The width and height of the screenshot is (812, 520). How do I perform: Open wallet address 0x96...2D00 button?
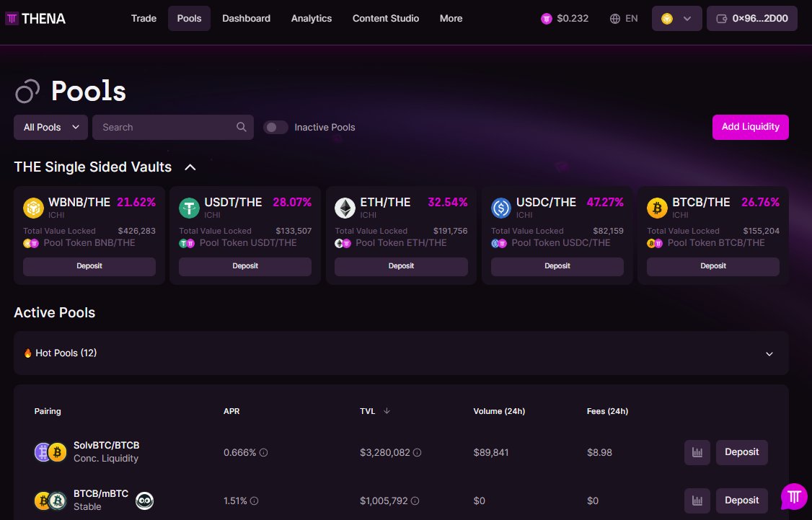click(752, 19)
